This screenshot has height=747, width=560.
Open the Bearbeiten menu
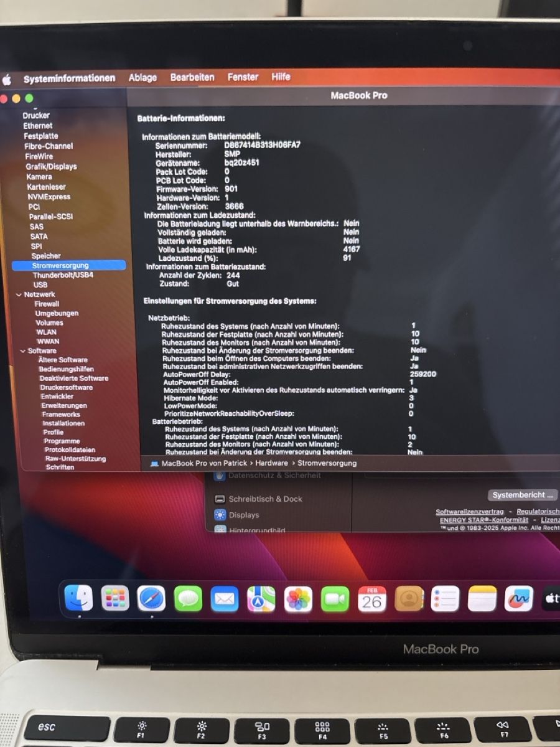(192, 77)
